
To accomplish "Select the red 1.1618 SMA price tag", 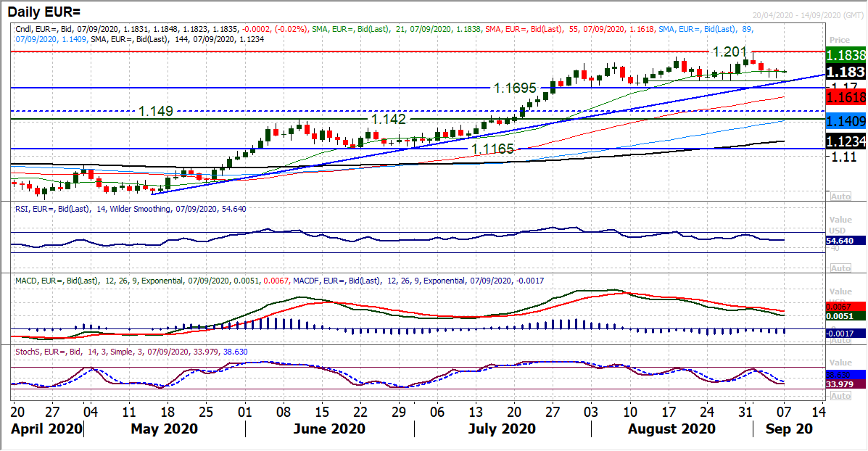I will point(846,98).
